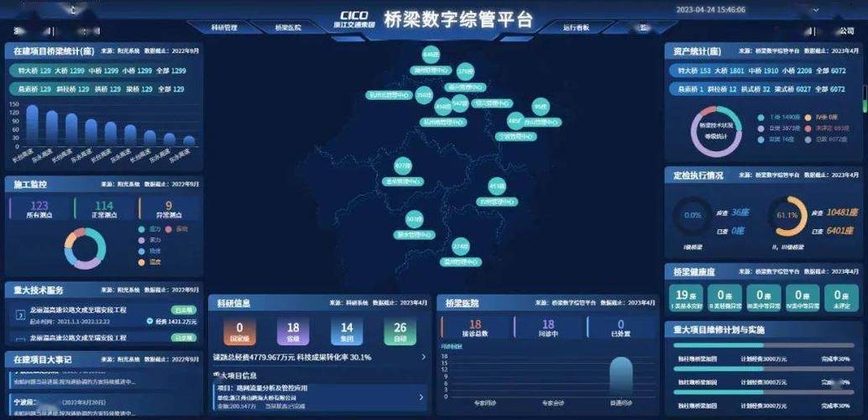
Task: Filter by 斜拉桥 129 in 在建项目 panel
Action: (x=72, y=89)
